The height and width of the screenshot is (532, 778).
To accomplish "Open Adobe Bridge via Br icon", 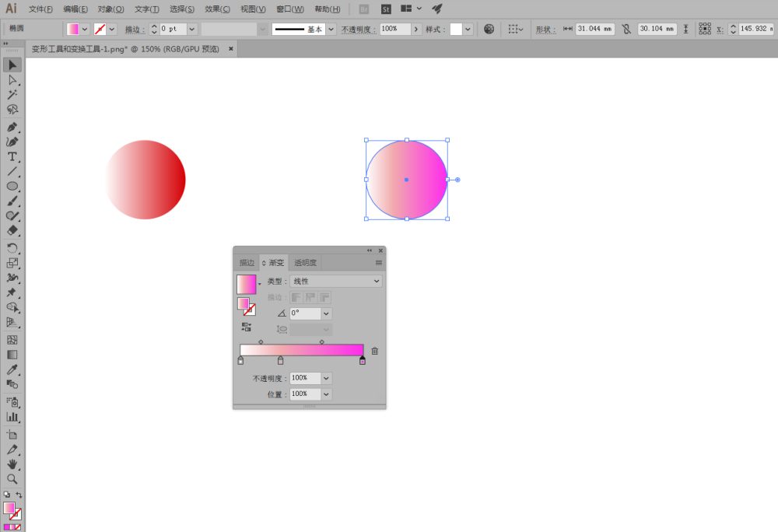I will click(x=363, y=9).
